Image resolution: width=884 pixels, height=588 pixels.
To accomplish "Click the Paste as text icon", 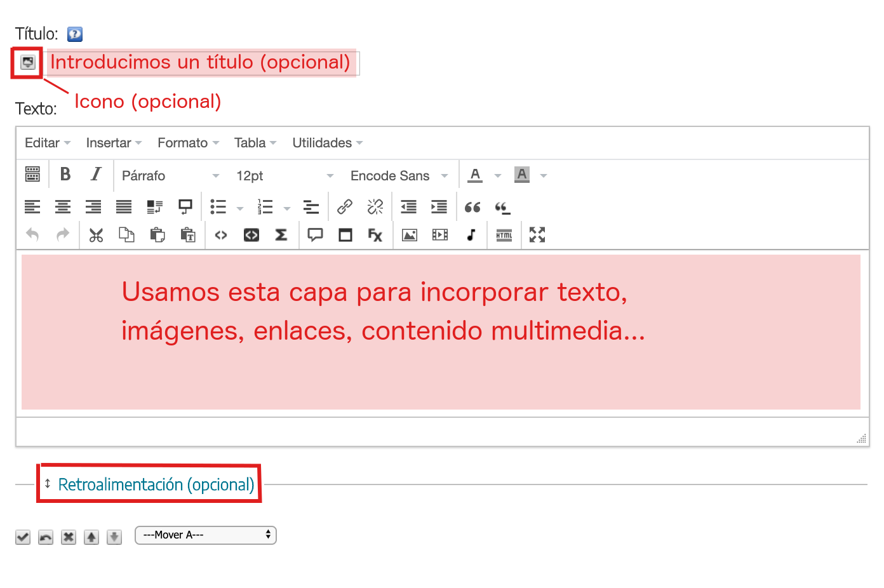I will coord(188,235).
